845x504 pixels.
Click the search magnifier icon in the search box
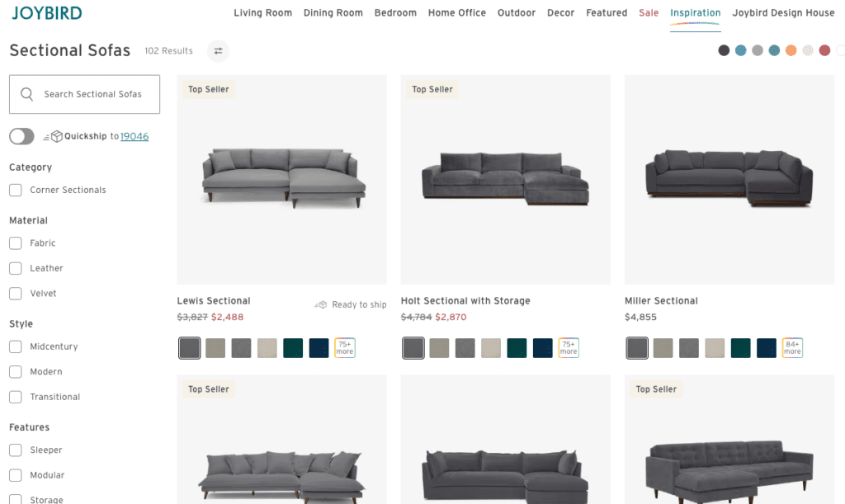coord(27,94)
